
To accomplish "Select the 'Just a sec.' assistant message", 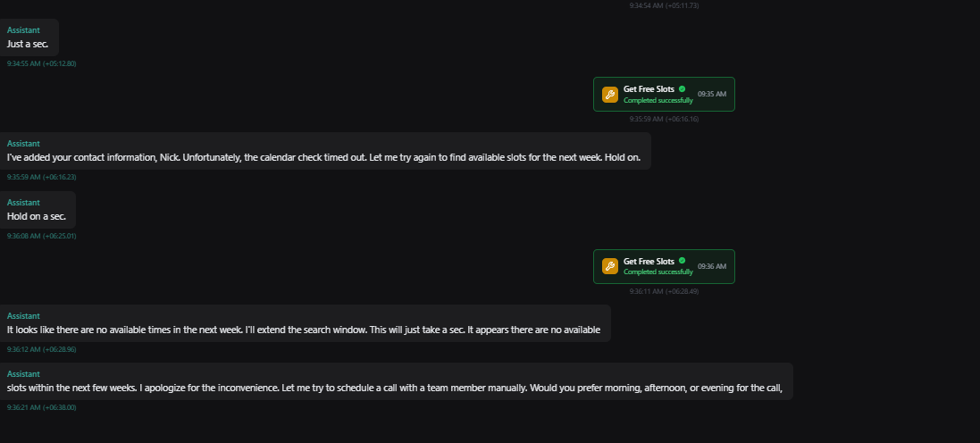I will click(x=29, y=38).
